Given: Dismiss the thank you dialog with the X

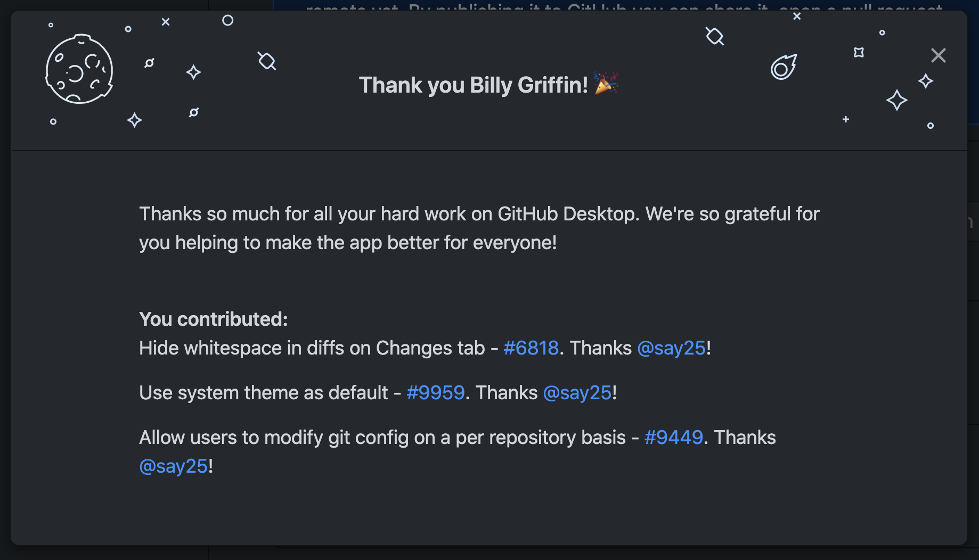Looking at the screenshot, I should [x=938, y=55].
